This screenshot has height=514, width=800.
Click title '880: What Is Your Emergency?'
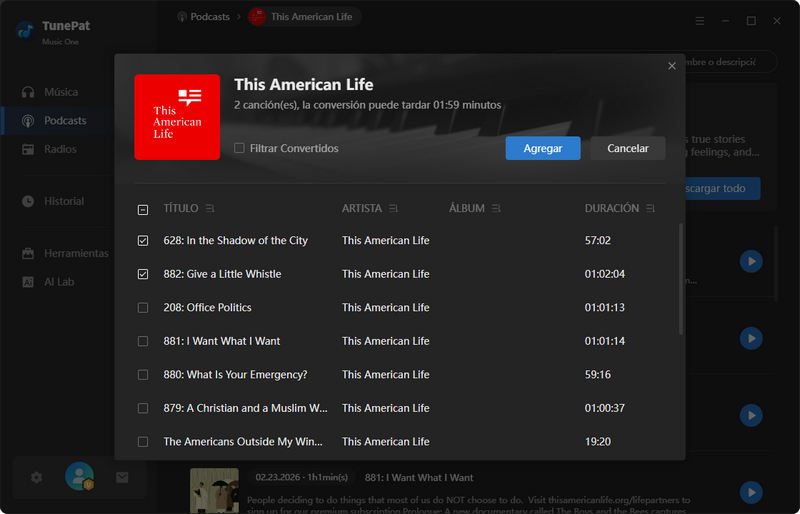pyautogui.click(x=235, y=375)
